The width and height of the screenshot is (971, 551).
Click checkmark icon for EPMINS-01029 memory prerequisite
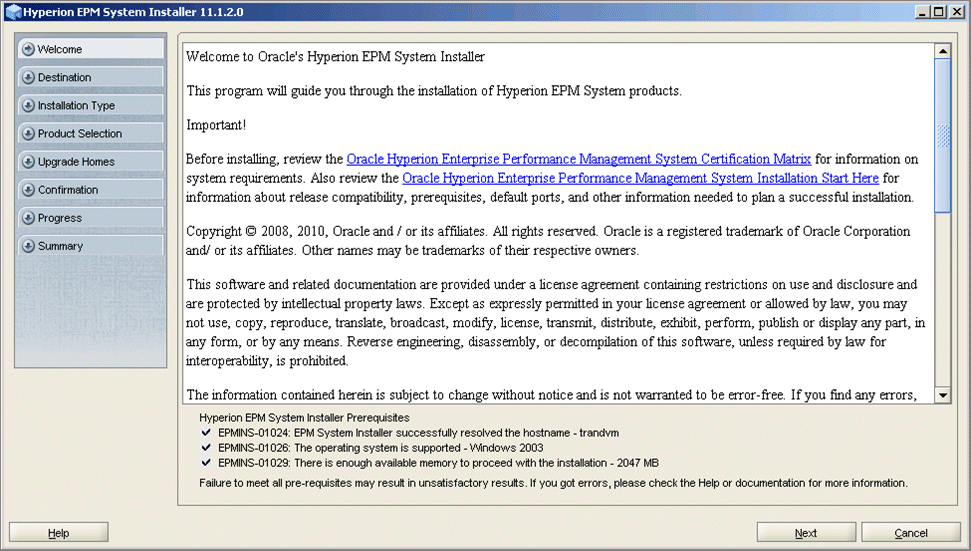pos(206,462)
